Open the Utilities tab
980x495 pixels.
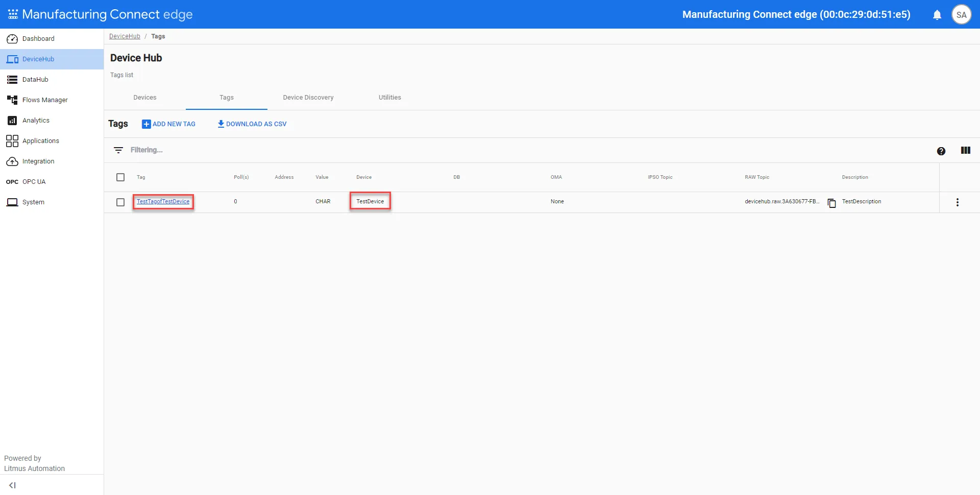390,98
